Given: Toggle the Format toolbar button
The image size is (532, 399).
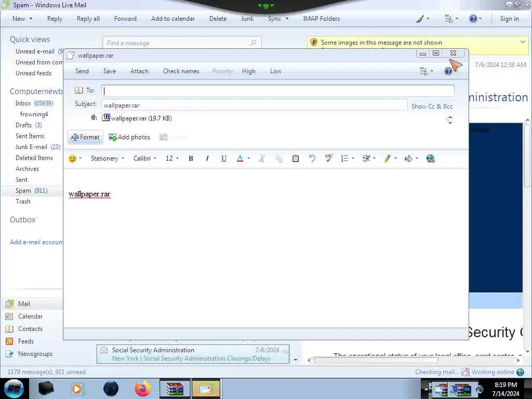Looking at the screenshot, I should coord(85,137).
